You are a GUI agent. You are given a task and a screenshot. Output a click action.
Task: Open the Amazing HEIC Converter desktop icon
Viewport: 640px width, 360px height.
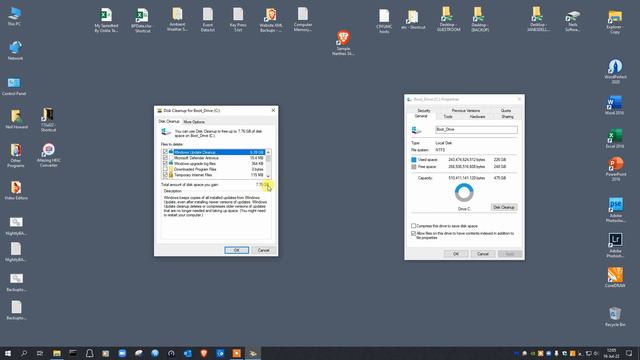pyautogui.click(x=49, y=155)
